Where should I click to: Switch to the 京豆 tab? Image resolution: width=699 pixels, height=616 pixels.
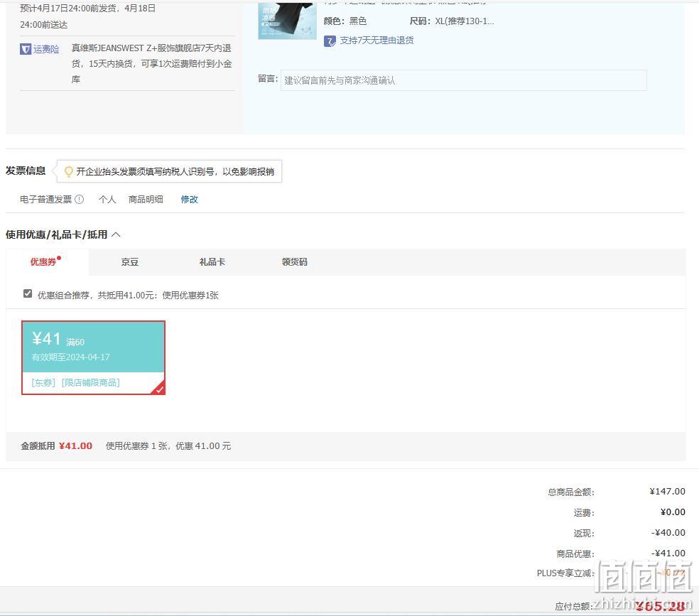pos(130,262)
